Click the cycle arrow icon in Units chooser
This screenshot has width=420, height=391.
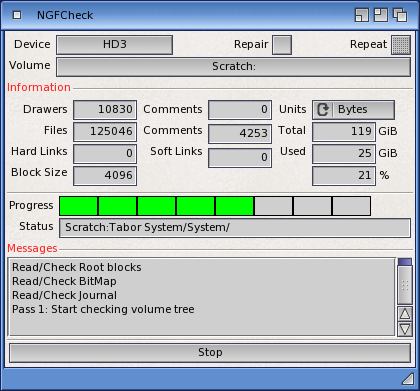[x=323, y=110]
